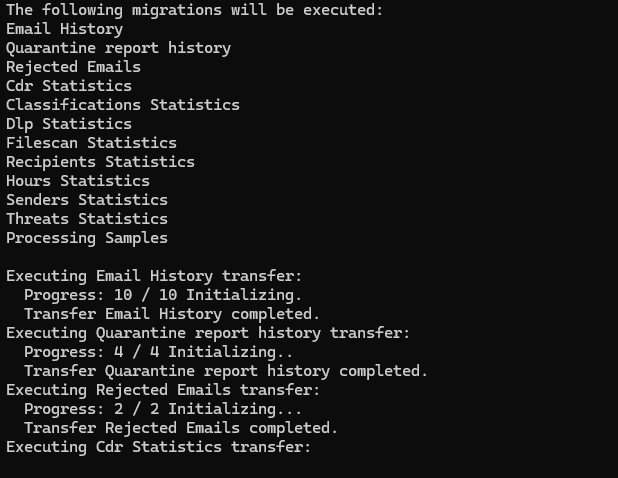Click 'Cdr Statistics' in the migrations list

[x=69, y=86]
